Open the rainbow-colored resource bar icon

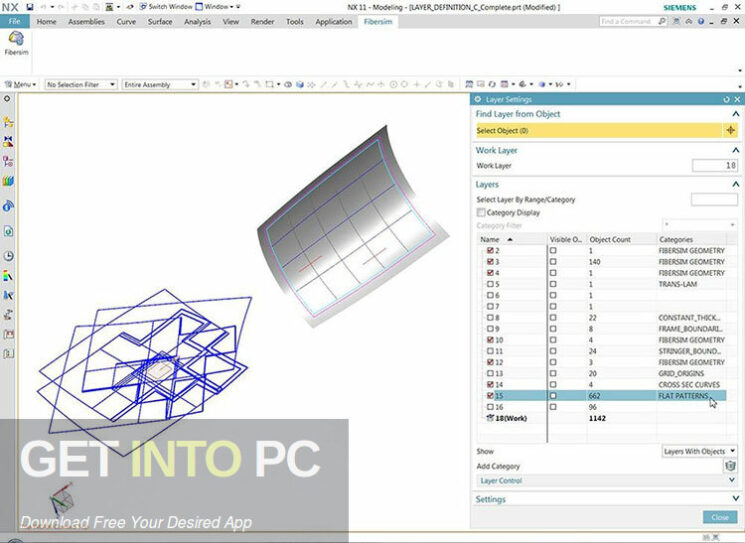point(8,276)
